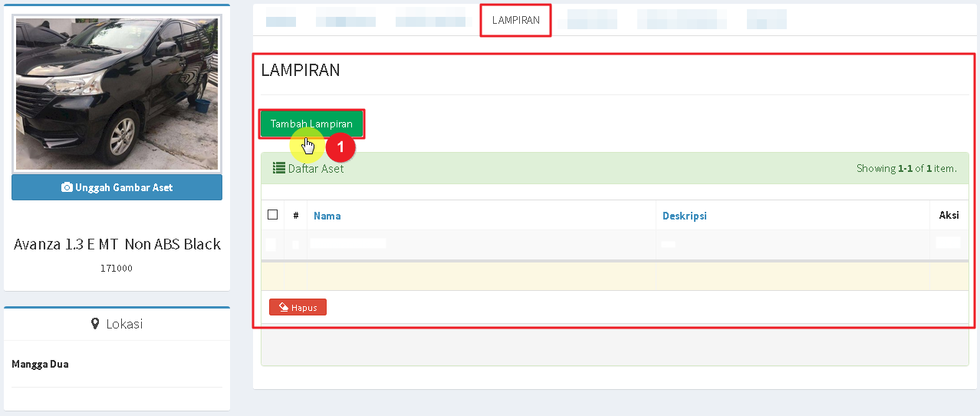
Task: Click the Aksi column header
Action: [949, 216]
